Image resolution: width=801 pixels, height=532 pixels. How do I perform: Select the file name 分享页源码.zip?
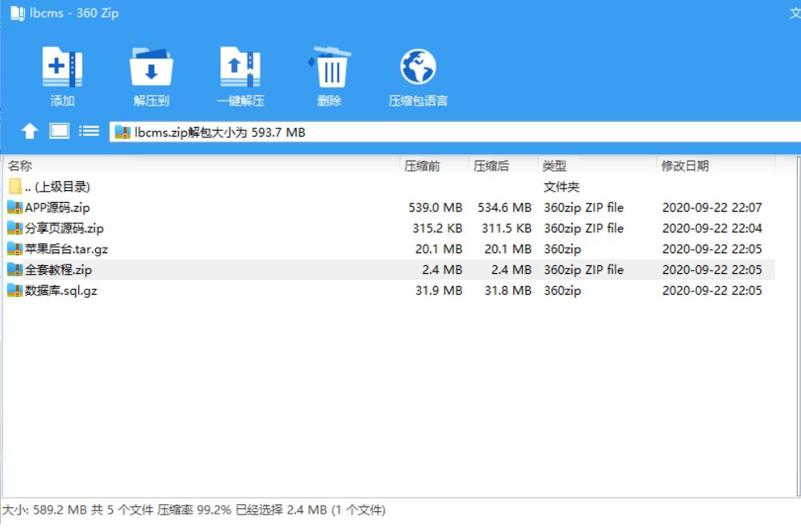pos(65,228)
